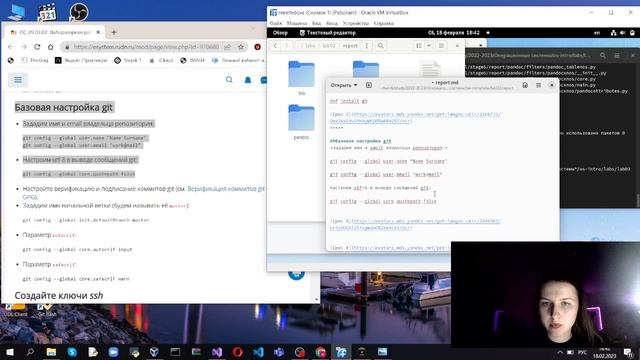The image size is (640, 360).
Task: Open Visual Studio Code from the taskbar
Action: click(x=258, y=352)
